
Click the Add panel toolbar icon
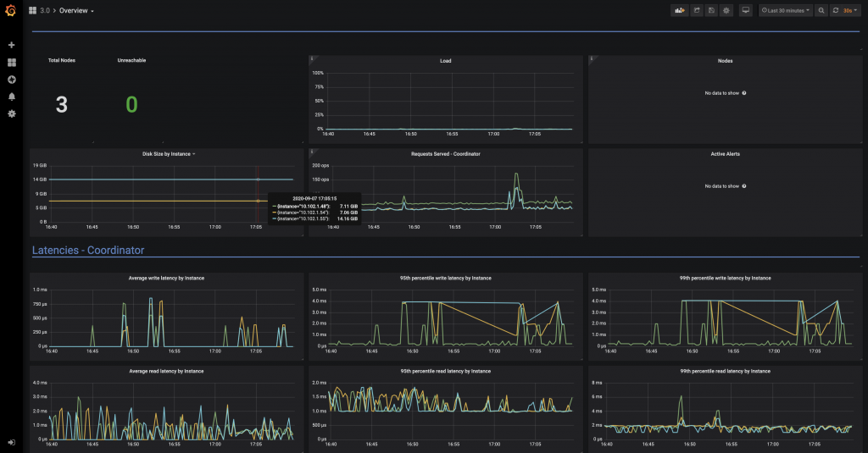679,10
